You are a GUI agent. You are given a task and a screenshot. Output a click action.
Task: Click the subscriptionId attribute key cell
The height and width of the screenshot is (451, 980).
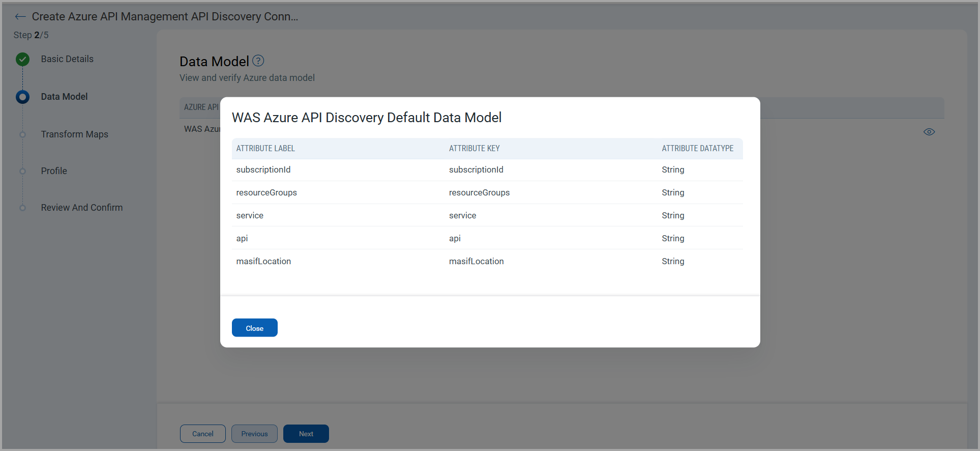coord(476,170)
